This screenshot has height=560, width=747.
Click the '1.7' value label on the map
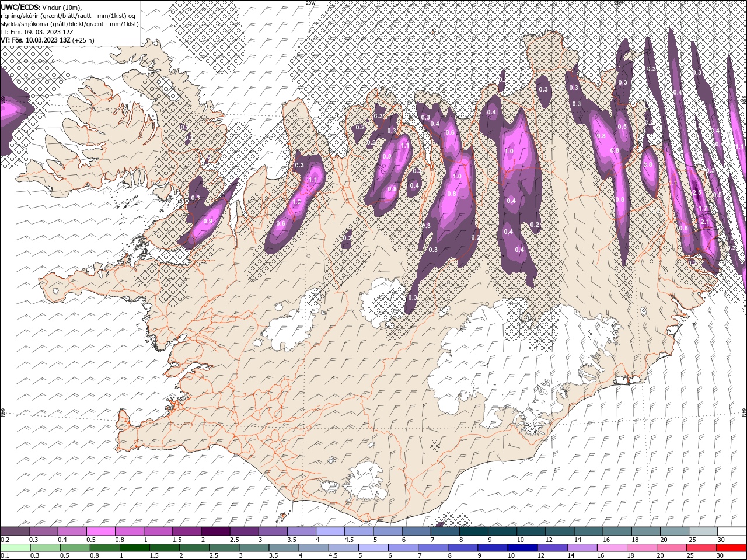tap(703, 208)
